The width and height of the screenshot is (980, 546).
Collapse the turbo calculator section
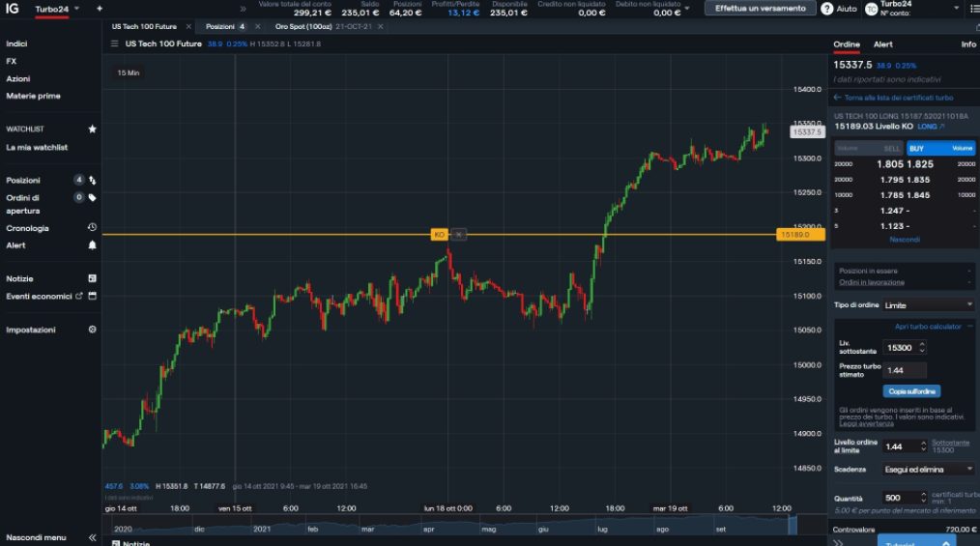click(x=970, y=326)
